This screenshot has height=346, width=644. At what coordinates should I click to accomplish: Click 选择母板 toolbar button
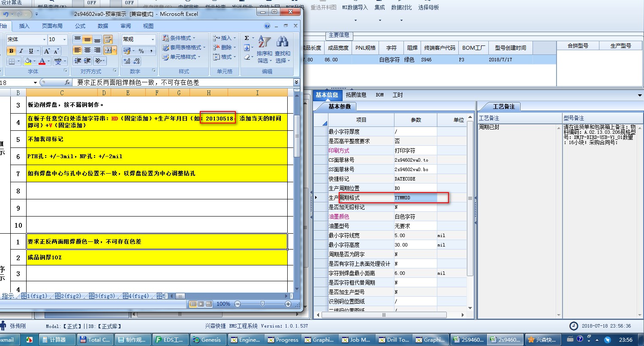[429, 8]
